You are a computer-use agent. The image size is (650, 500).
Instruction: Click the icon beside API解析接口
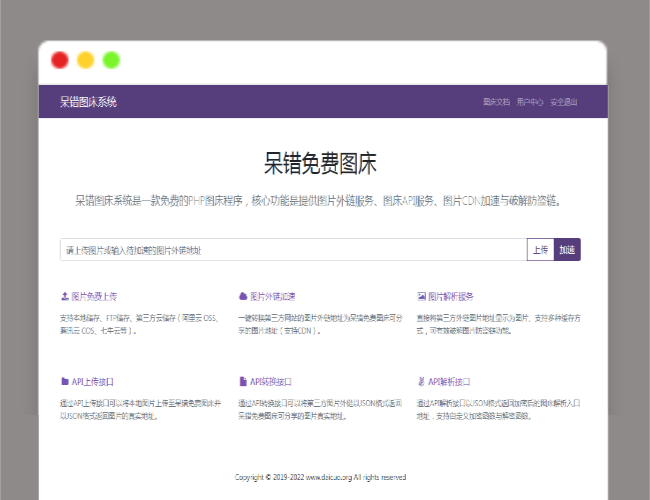(x=421, y=381)
